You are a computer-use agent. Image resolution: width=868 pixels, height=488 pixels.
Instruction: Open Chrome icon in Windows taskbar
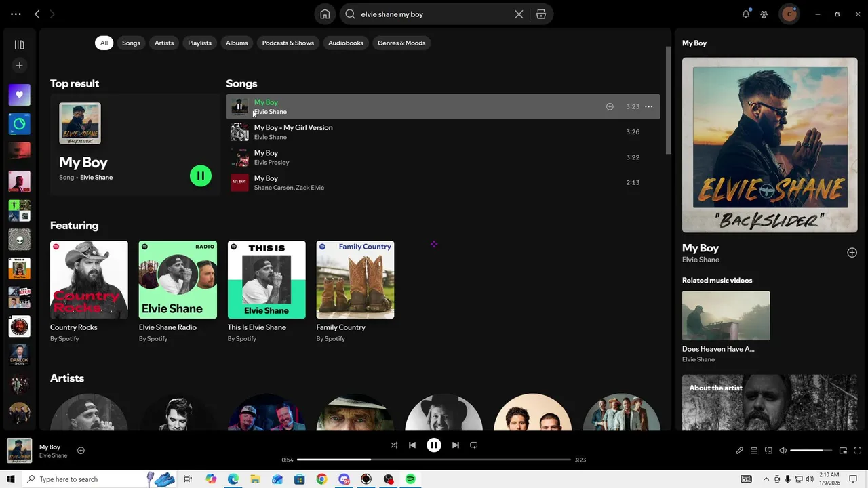pos(321,479)
